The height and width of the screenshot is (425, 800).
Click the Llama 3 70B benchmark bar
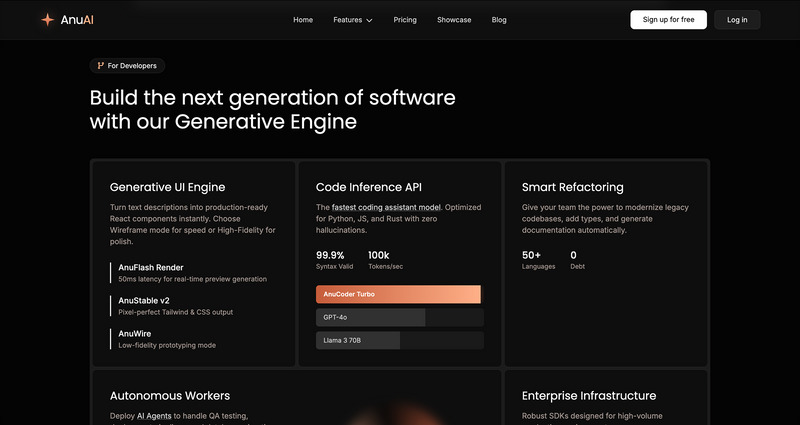(x=400, y=340)
